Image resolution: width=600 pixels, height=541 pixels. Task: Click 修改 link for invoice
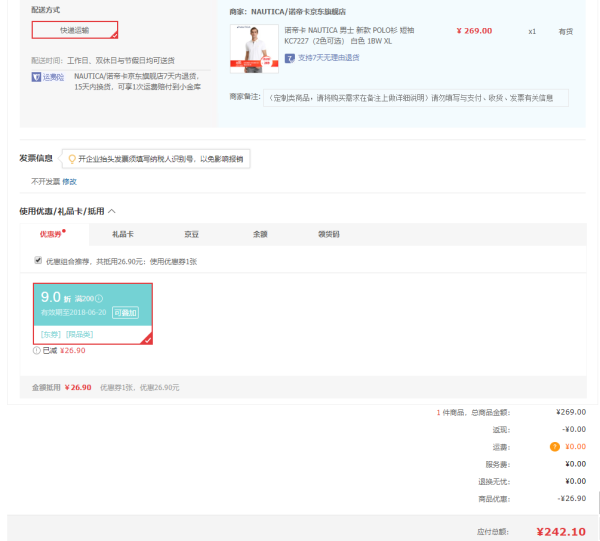tap(70, 182)
